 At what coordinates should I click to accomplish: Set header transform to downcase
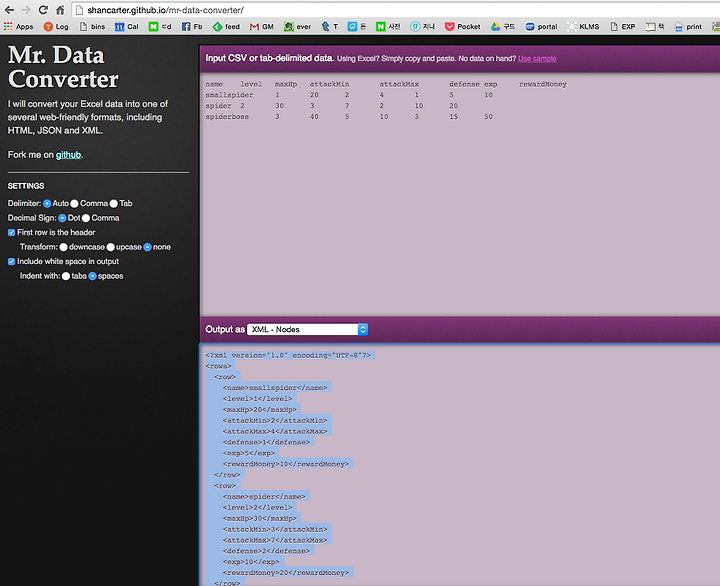coord(63,247)
